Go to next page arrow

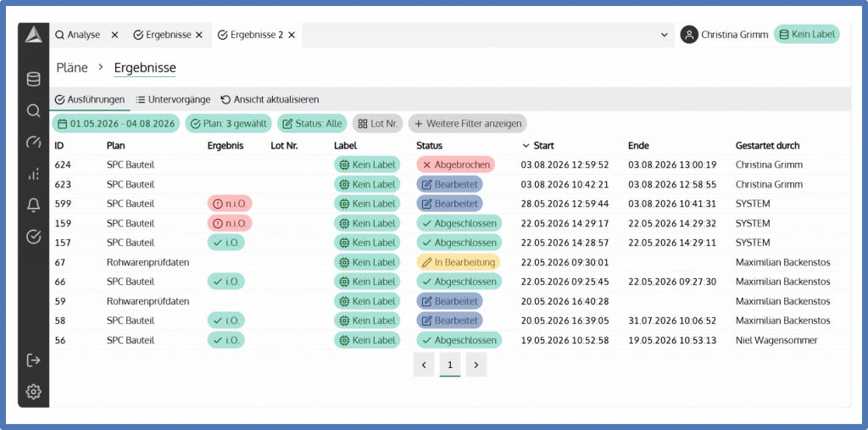click(476, 365)
